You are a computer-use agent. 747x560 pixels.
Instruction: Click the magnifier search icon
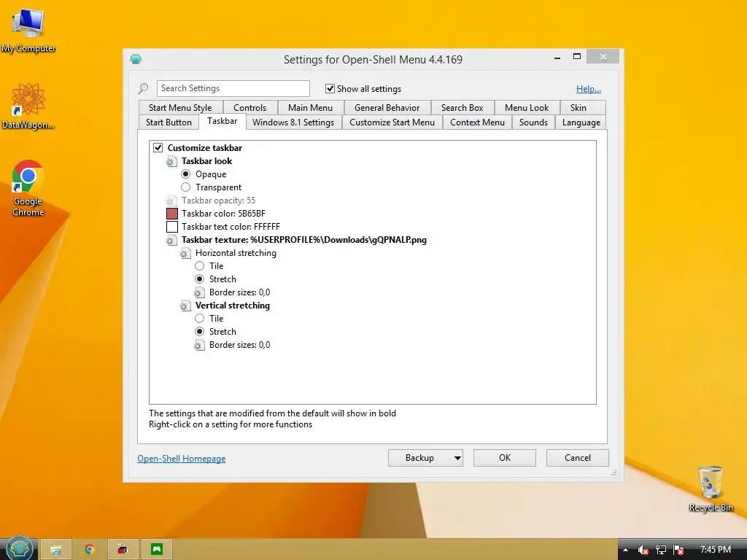(143, 88)
